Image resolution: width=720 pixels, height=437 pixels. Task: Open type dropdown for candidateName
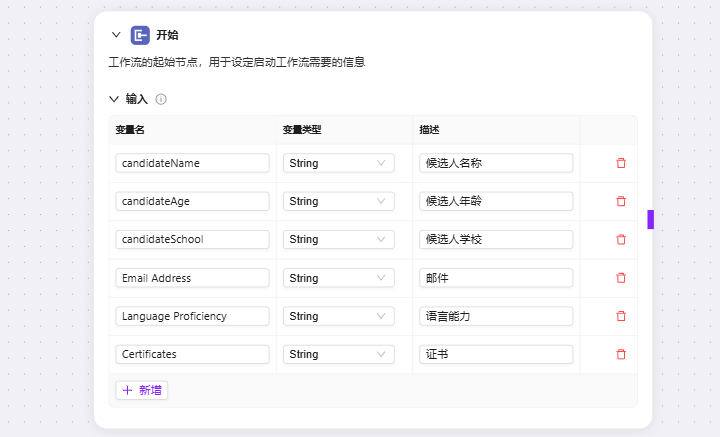click(338, 163)
